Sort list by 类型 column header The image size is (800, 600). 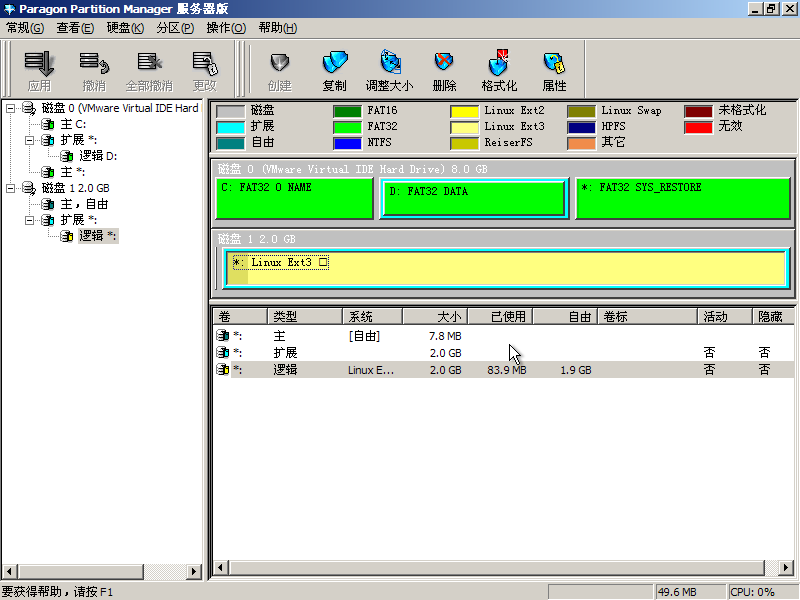[x=305, y=317]
